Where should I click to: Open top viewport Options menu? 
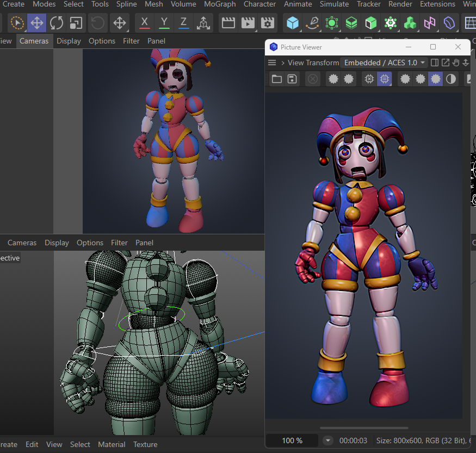pos(102,41)
